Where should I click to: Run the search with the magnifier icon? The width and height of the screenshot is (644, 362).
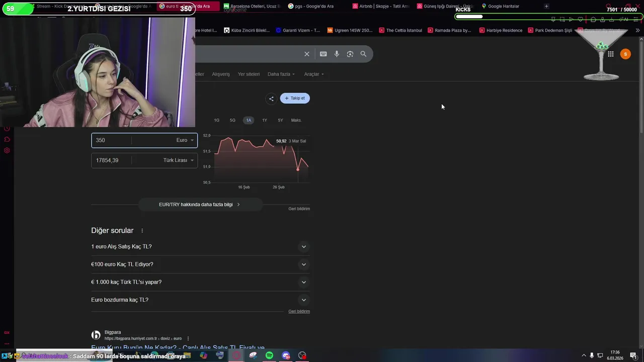tap(363, 54)
